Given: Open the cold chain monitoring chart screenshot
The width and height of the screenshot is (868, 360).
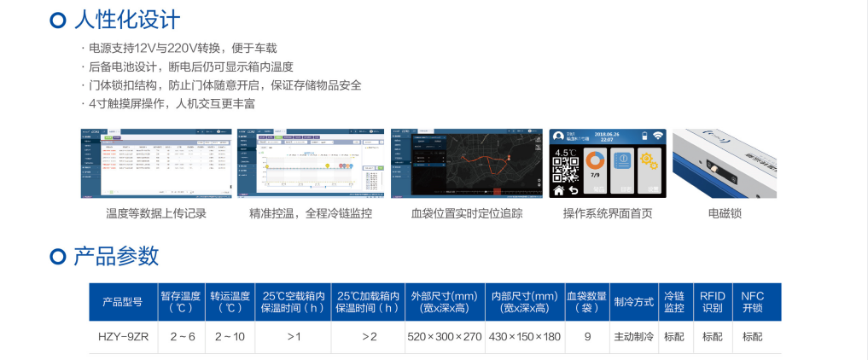Looking at the screenshot, I should click(311, 163).
